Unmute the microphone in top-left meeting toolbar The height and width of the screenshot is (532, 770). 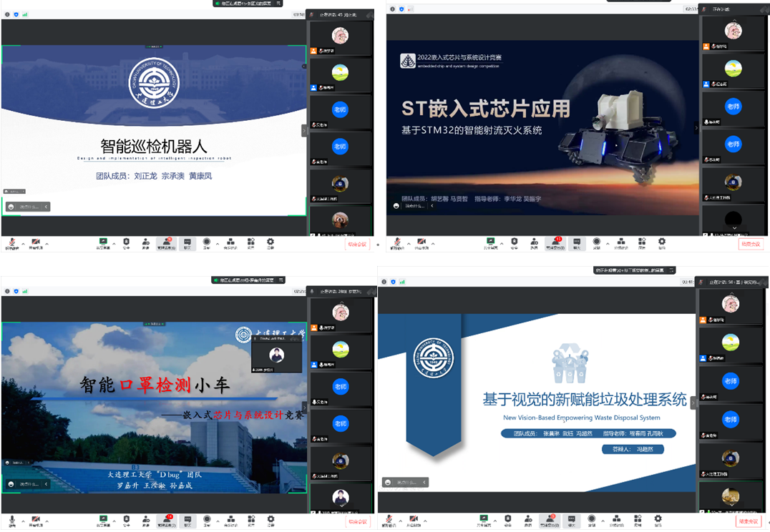pos(12,243)
